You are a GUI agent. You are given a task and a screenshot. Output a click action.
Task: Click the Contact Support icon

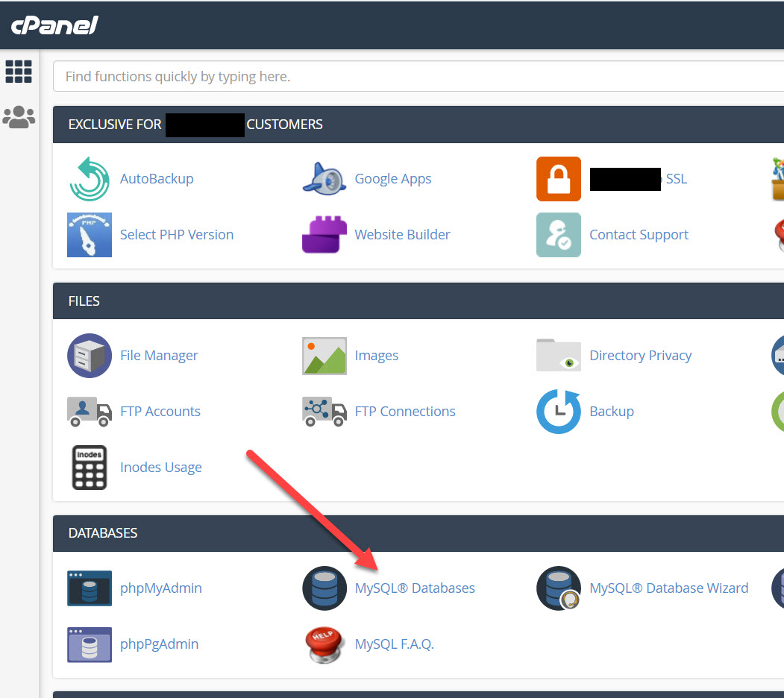559,235
